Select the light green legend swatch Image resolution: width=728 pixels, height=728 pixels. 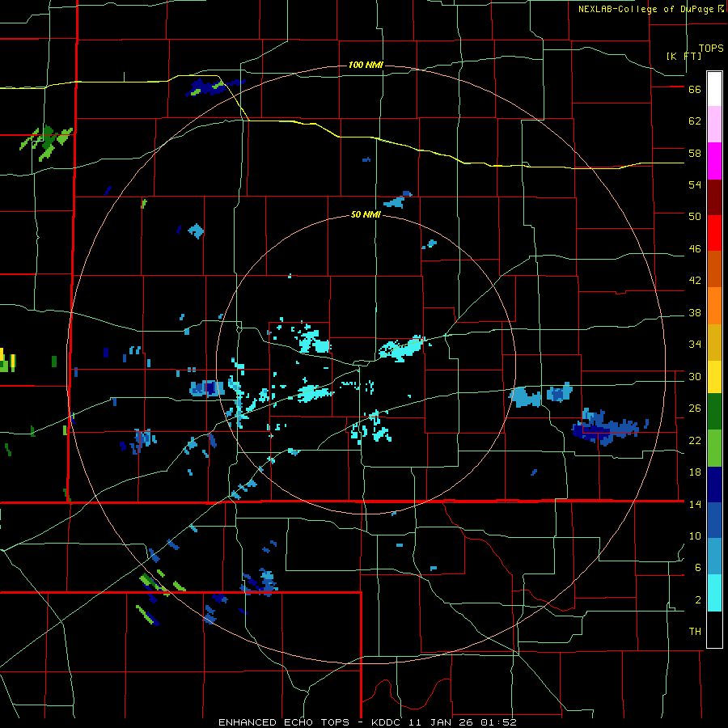pos(714,447)
